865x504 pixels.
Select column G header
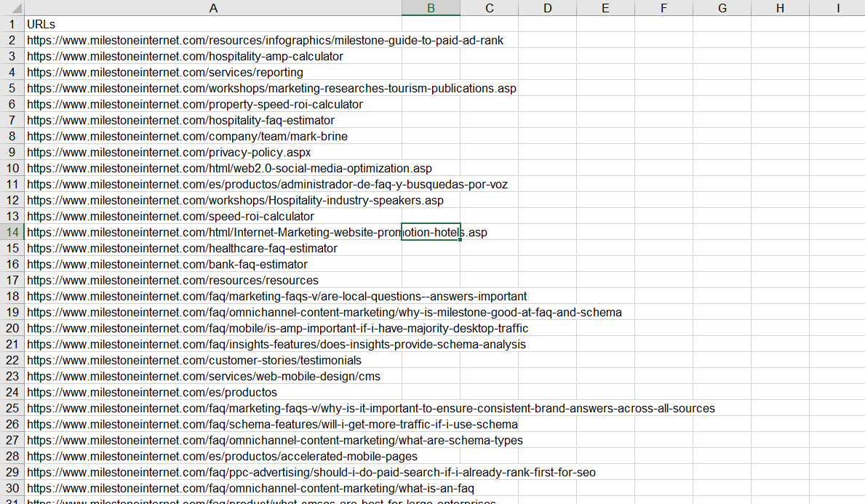(722, 8)
